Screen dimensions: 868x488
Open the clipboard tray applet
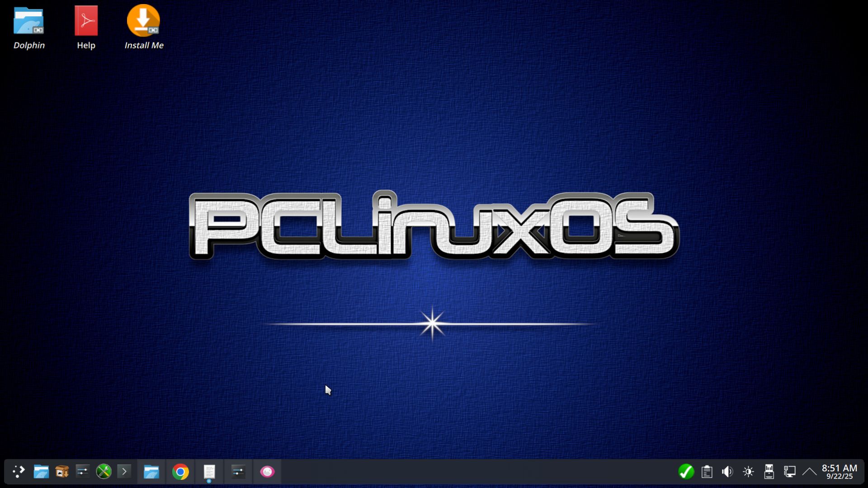click(x=707, y=472)
